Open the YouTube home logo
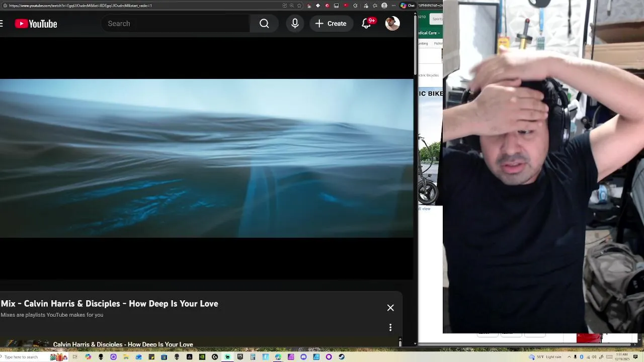This screenshot has width=644, height=362. tap(36, 24)
